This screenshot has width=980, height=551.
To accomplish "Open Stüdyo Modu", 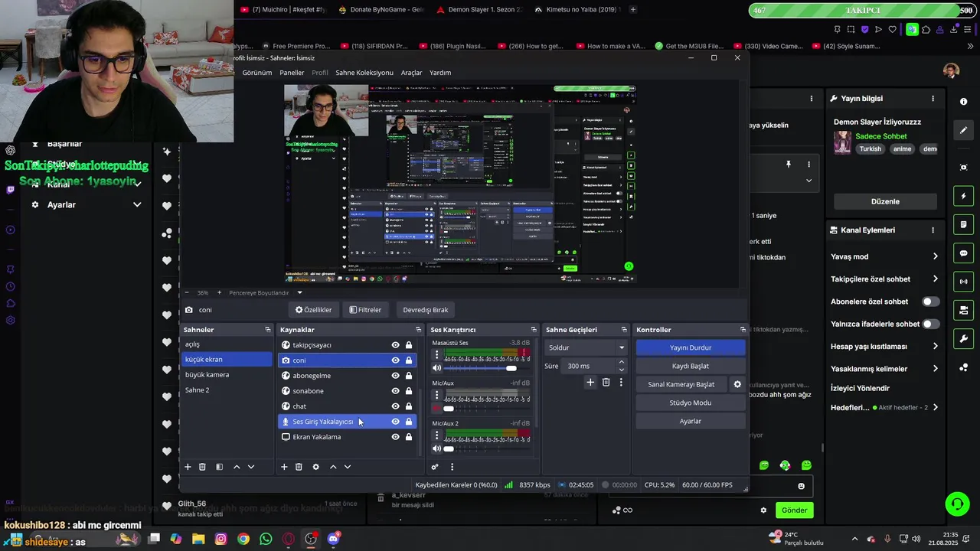I will pos(691,403).
